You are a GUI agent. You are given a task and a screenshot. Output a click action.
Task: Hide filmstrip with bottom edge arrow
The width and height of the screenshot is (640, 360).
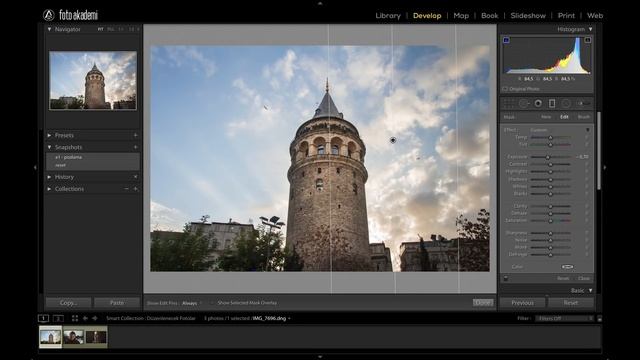320,357
